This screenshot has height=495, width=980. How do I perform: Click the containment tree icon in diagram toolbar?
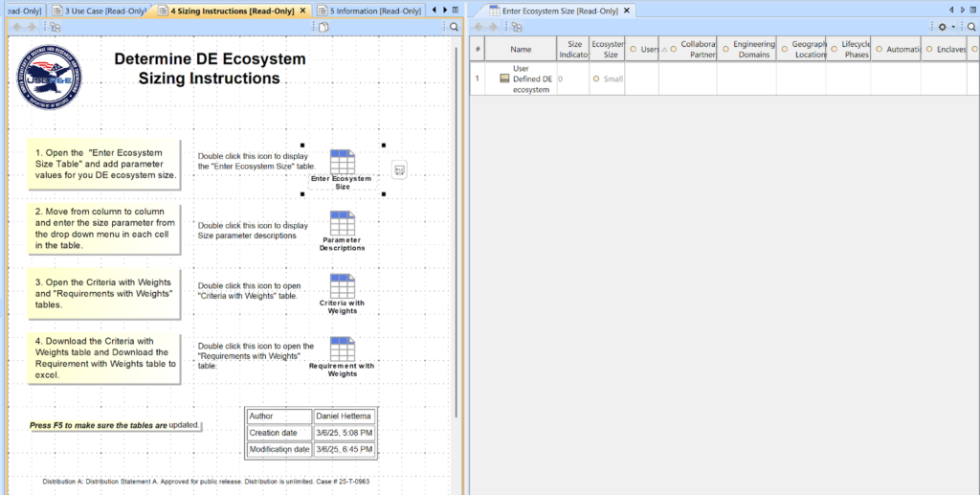(56, 27)
